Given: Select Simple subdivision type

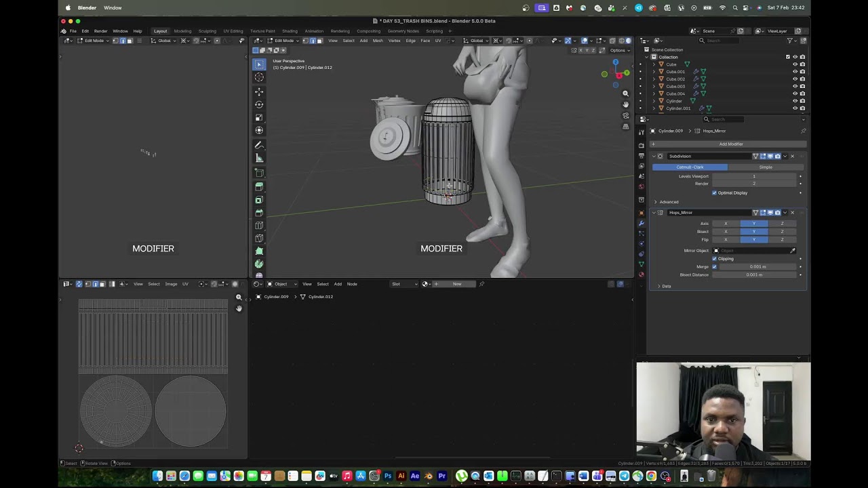Looking at the screenshot, I should (766, 167).
